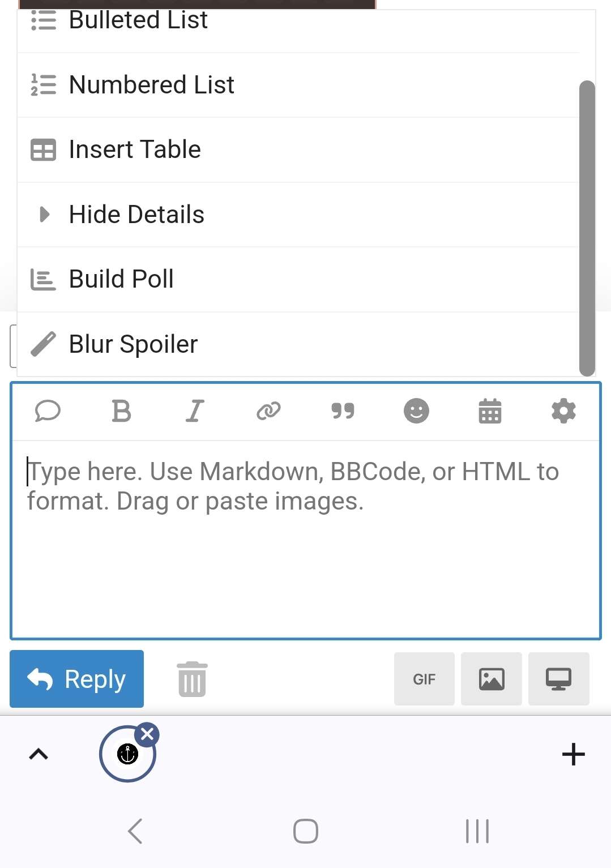Viewport: 611px width, 868px height.
Task: Select the Build Poll option
Action: click(x=121, y=279)
